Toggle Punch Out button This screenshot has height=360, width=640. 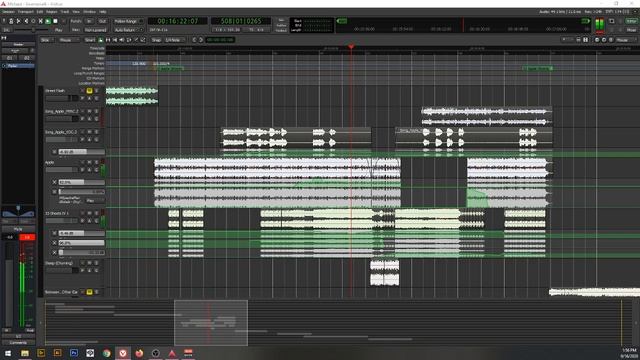[102, 21]
